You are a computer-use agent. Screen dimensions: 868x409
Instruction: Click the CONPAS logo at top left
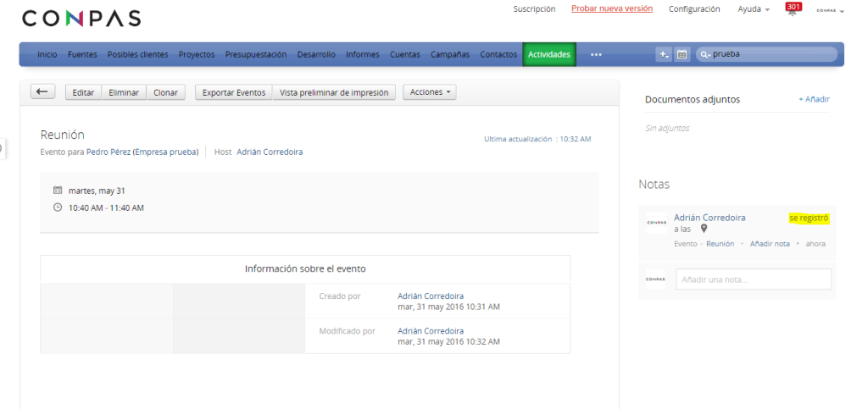click(81, 19)
